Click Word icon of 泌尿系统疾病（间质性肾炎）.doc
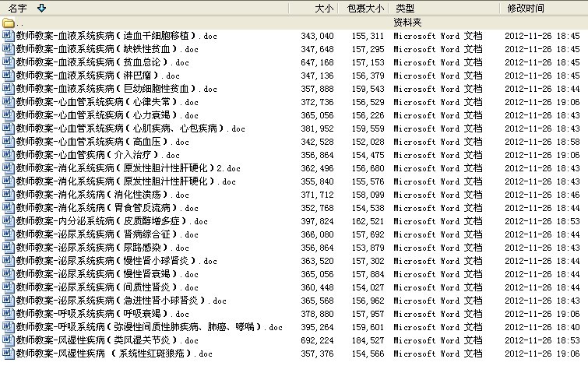 tap(9, 287)
